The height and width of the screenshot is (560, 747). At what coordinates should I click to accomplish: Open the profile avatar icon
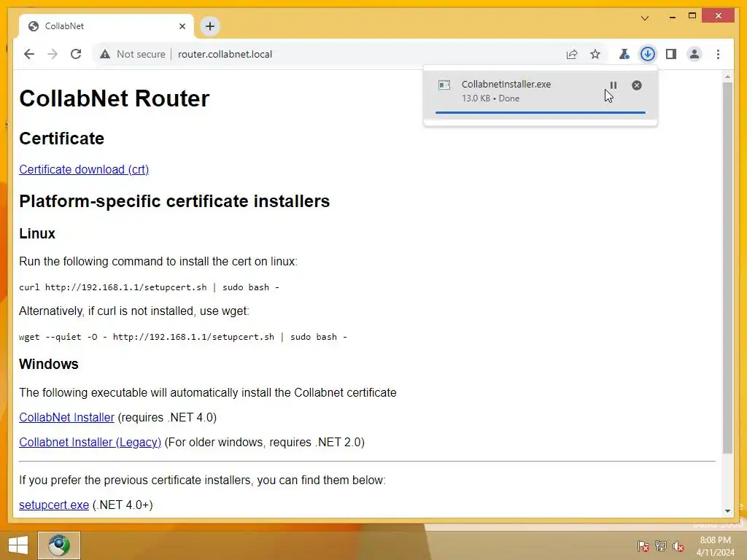(694, 54)
